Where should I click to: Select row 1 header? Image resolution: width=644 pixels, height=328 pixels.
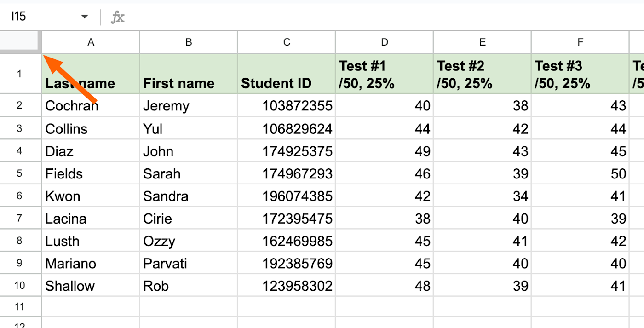pyautogui.click(x=19, y=74)
